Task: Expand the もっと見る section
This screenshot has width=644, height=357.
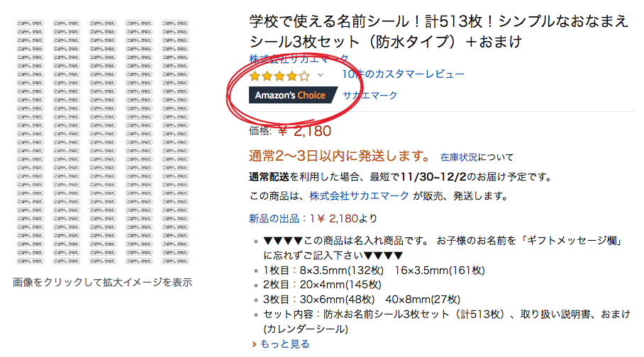Action: [x=284, y=344]
